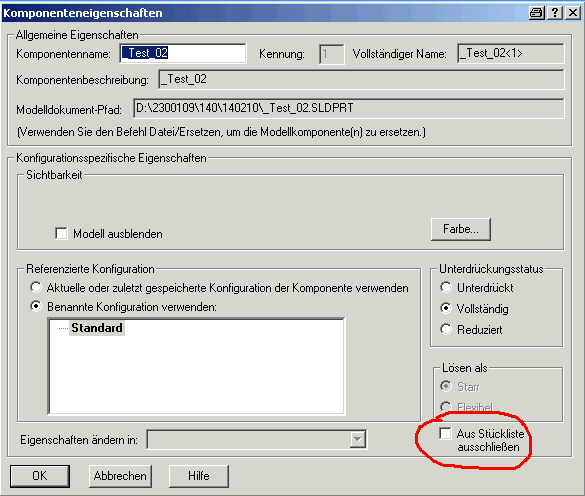The height and width of the screenshot is (496, 585).
Task: Open the Farbe color dialog button
Action: pos(461,229)
